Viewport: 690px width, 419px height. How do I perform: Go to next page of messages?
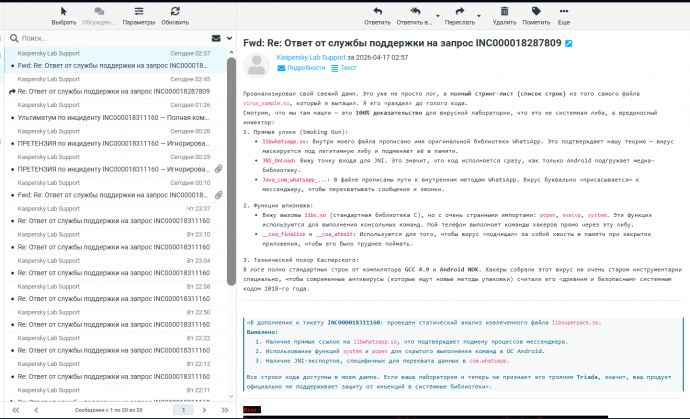(205, 410)
